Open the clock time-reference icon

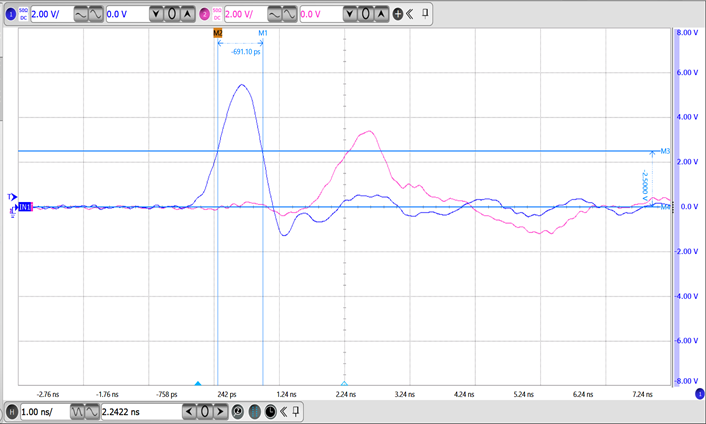271,412
